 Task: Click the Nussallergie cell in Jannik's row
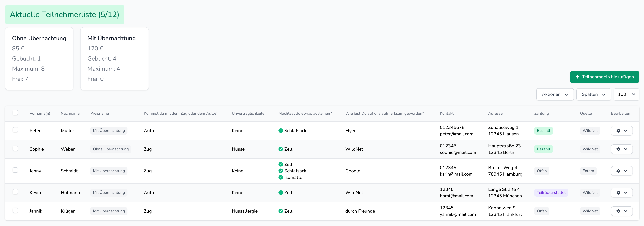245,211
